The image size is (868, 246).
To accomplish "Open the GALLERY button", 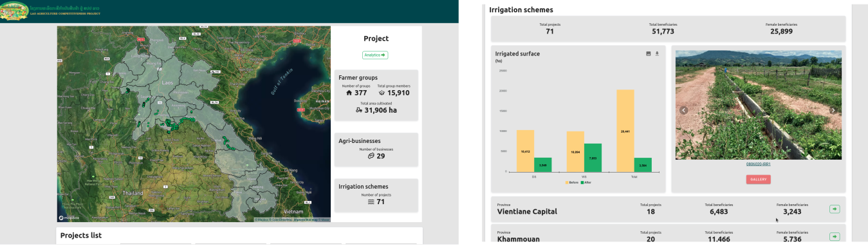I will [x=759, y=179].
